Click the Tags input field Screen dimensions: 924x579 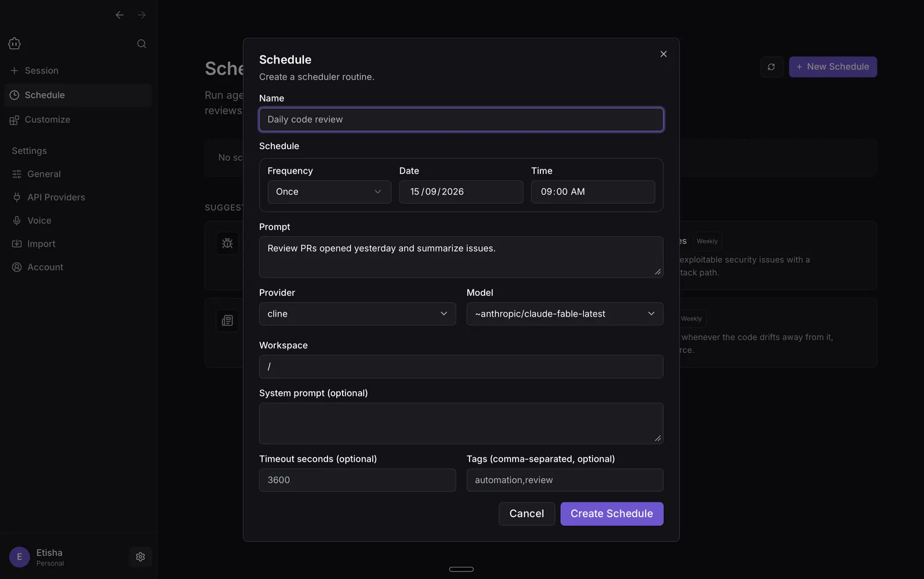coord(565,480)
